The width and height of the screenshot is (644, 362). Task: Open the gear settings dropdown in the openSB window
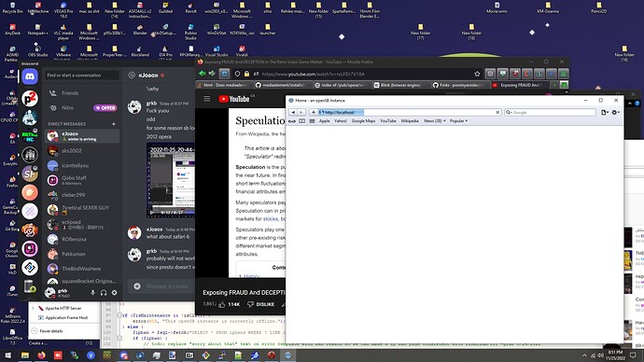(615, 112)
